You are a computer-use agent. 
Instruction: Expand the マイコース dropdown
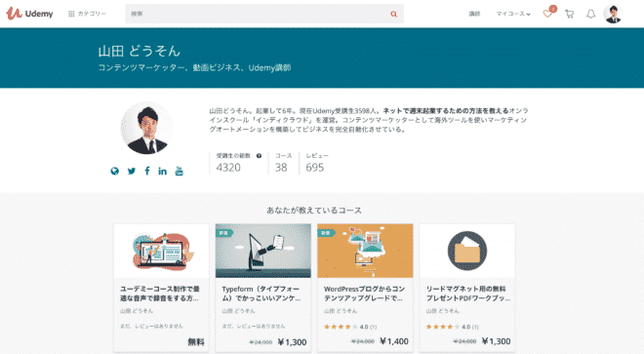click(513, 14)
